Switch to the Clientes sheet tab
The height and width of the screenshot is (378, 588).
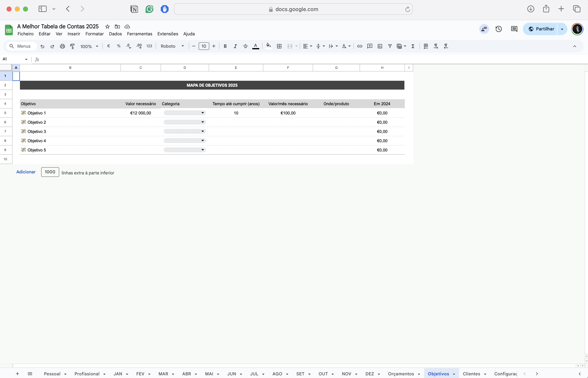471,373
